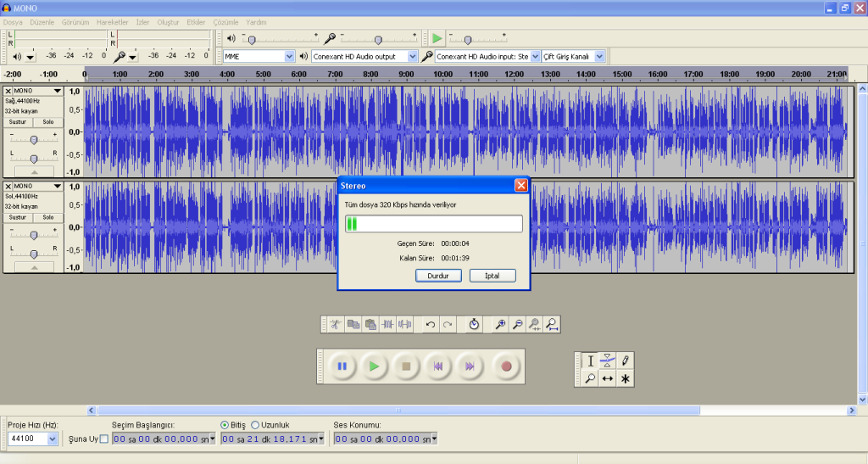Click upper track gain slider handle
Screen dimensions: 868x464
34,139
